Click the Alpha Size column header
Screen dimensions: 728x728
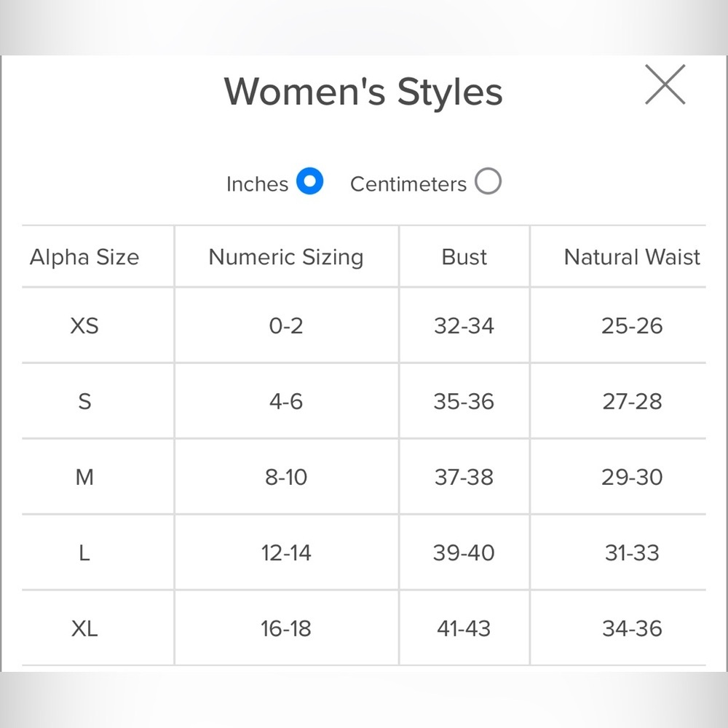(x=84, y=257)
